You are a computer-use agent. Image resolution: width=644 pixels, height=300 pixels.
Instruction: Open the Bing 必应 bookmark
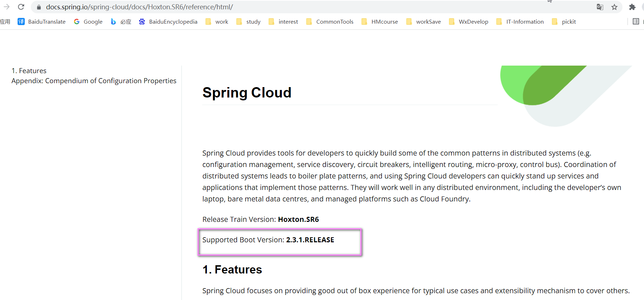coord(121,22)
